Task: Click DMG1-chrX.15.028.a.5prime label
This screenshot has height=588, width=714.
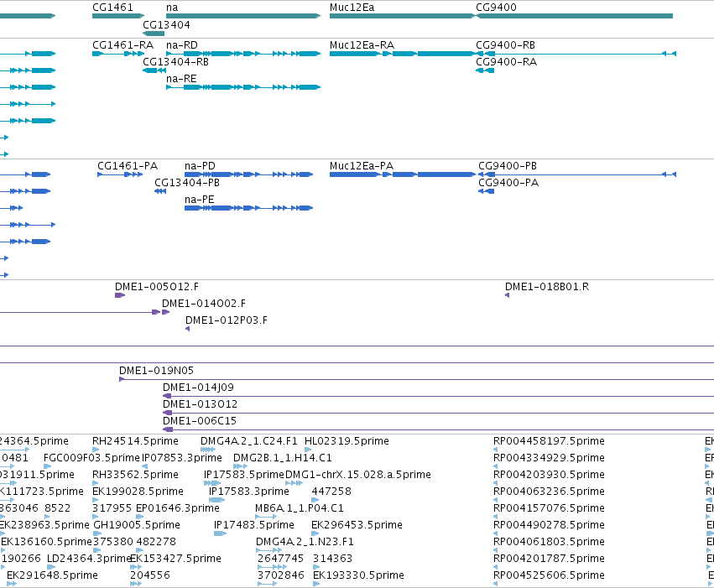Action: coord(358,475)
